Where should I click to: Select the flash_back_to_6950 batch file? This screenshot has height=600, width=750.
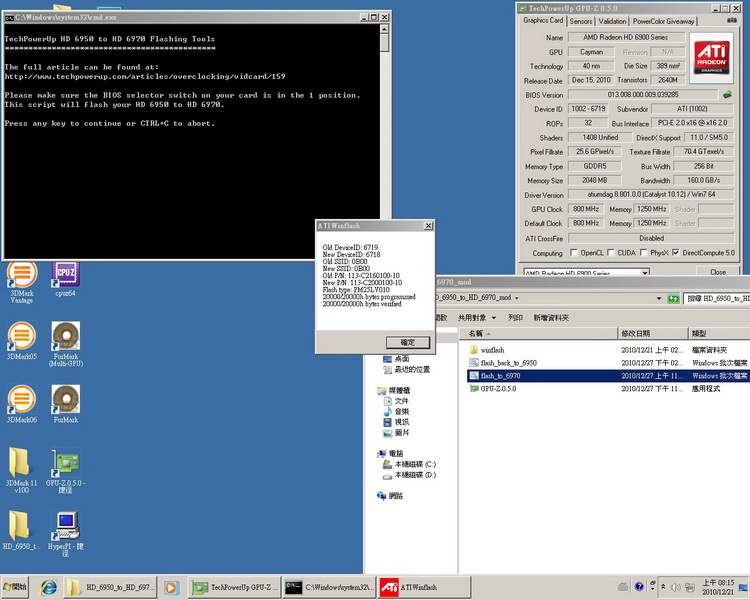click(x=508, y=363)
